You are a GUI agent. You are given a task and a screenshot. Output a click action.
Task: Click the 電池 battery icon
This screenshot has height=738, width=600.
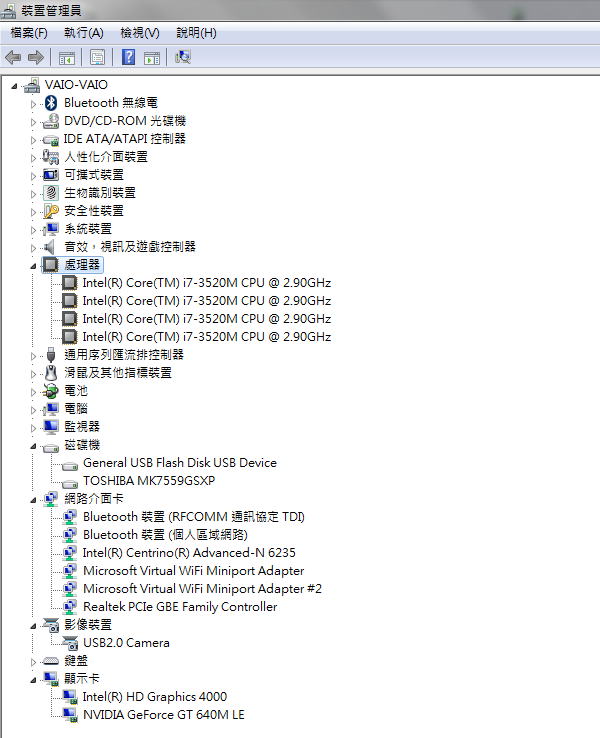50,391
